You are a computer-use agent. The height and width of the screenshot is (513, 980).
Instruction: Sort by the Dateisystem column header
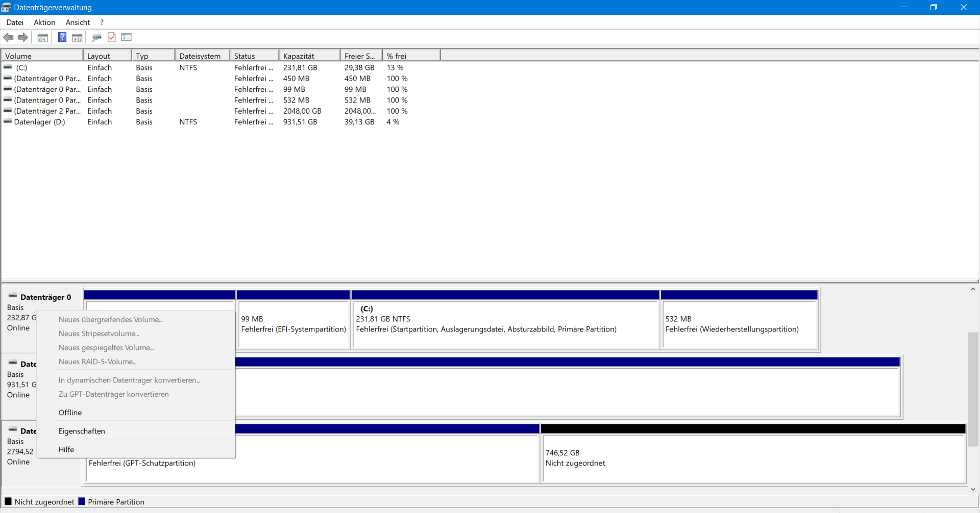(202, 56)
